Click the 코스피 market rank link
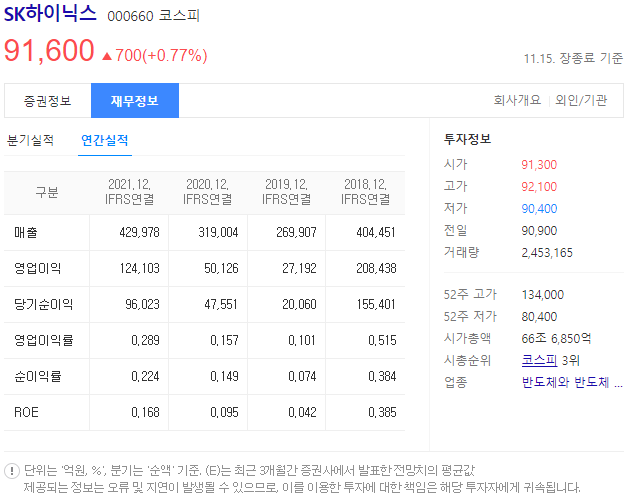The image size is (628, 502). (x=539, y=360)
